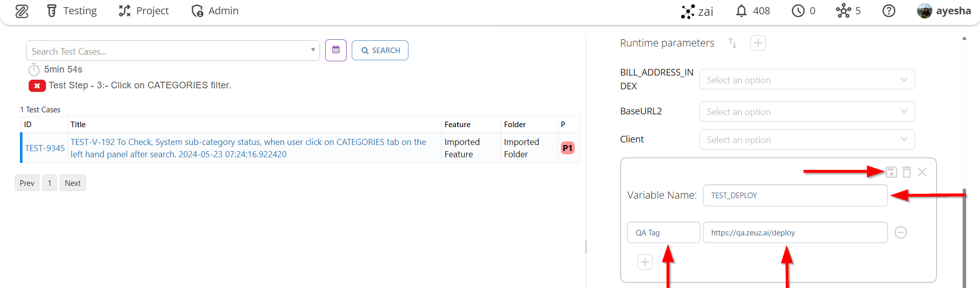Remove the QA Tag value row
The width and height of the screenshot is (980, 288).
coord(901,232)
